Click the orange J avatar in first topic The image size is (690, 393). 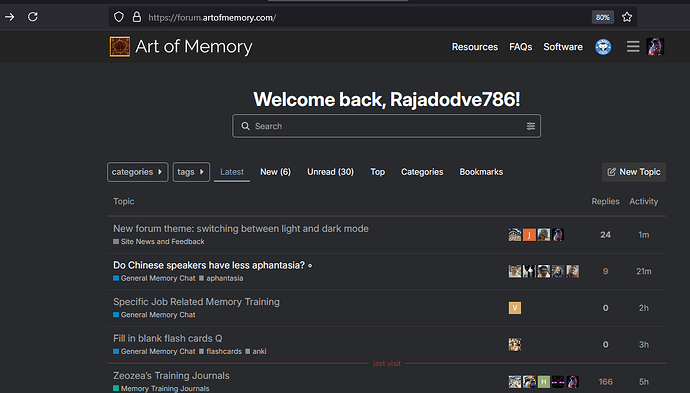pos(529,235)
